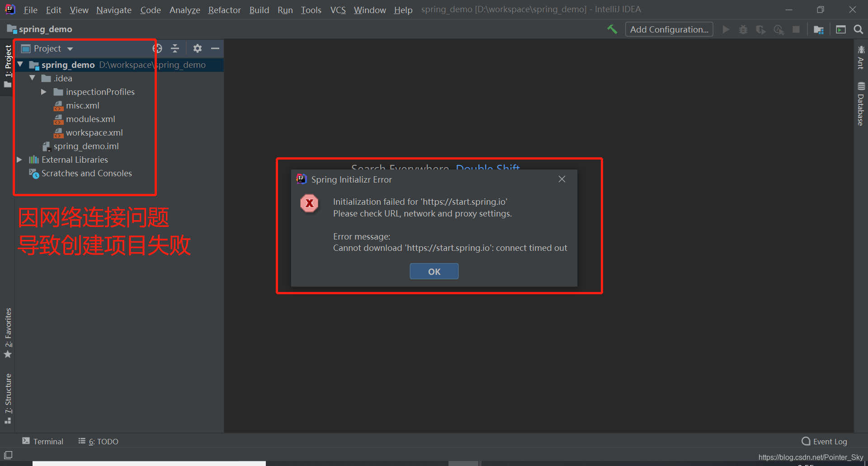Click the Collapse All icon in Project panel
This screenshot has height=466, width=868.
pyautogui.click(x=175, y=48)
